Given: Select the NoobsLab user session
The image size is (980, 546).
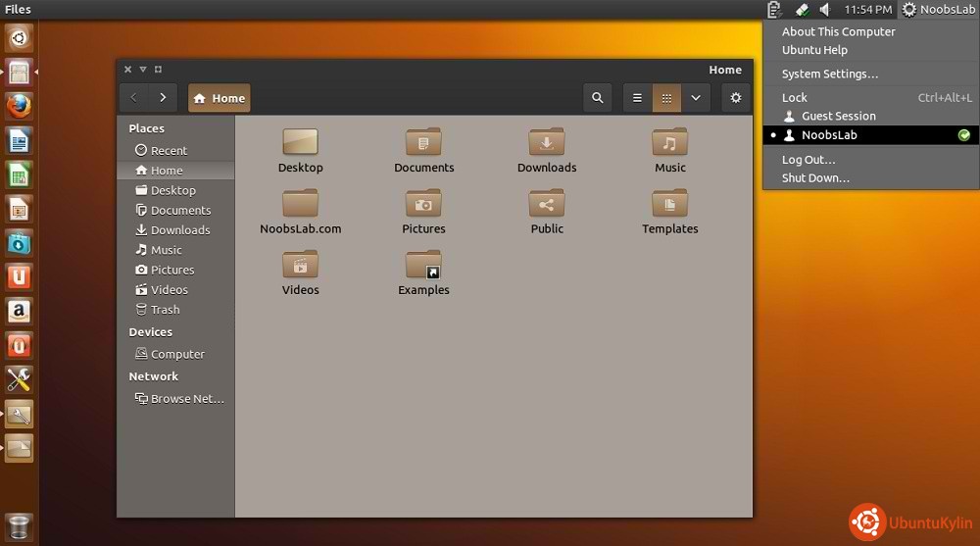Looking at the screenshot, I should (829, 135).
